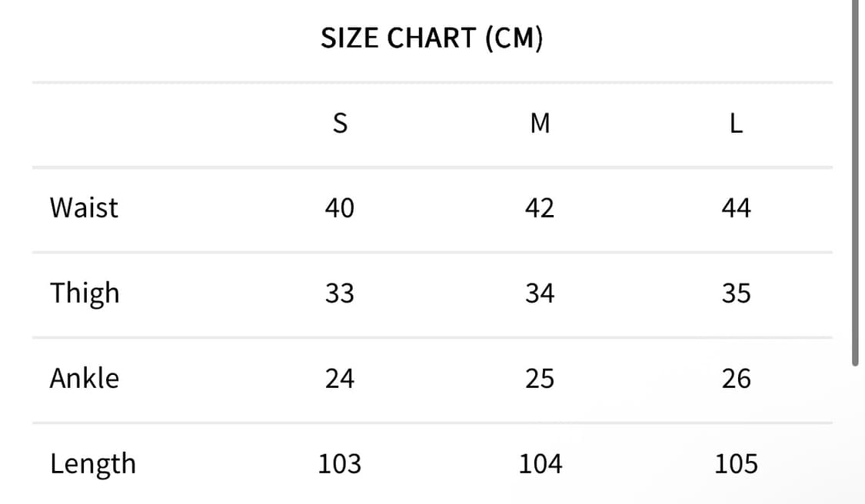
Task: Click the thigh value 35 for size L
Action: pyautogui.click(x=736, y=293)
